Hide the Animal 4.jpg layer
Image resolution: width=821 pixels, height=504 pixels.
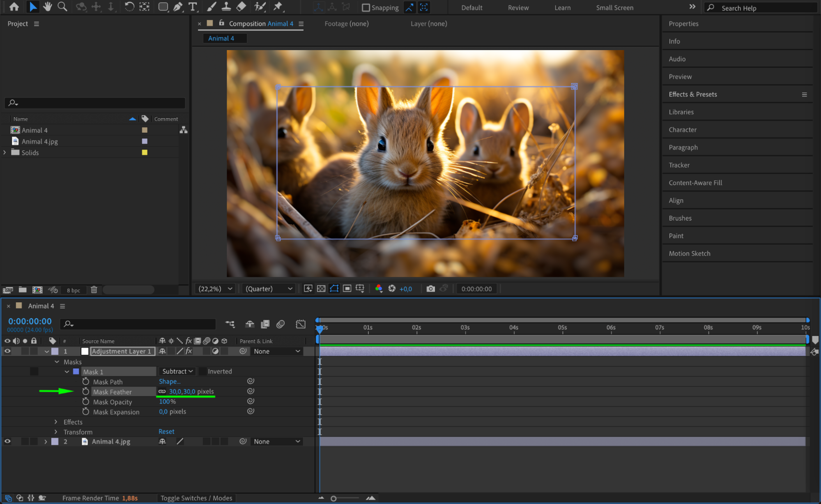[7, 441]
